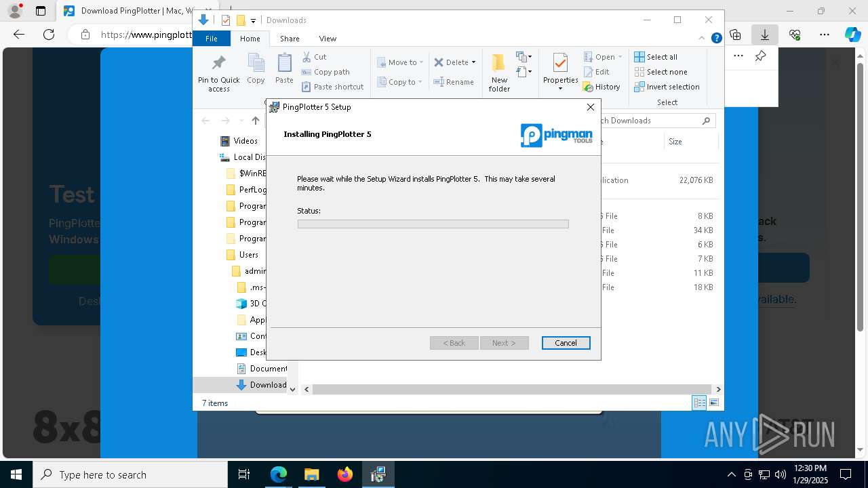Open the File tab in Explorer
The width and height of the screenshot is (868, 488).
pyautogui.click(x=212, y=39)
